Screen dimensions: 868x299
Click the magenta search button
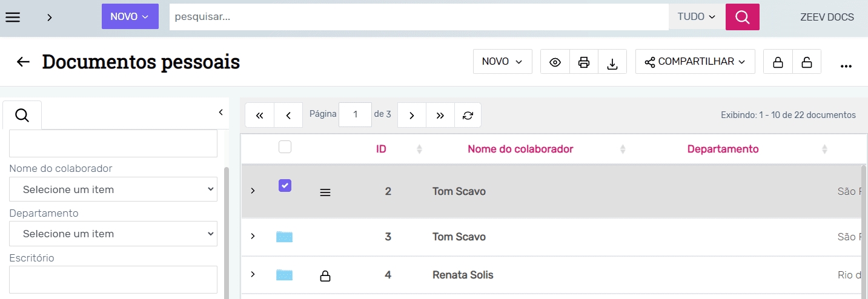(742, 17)
